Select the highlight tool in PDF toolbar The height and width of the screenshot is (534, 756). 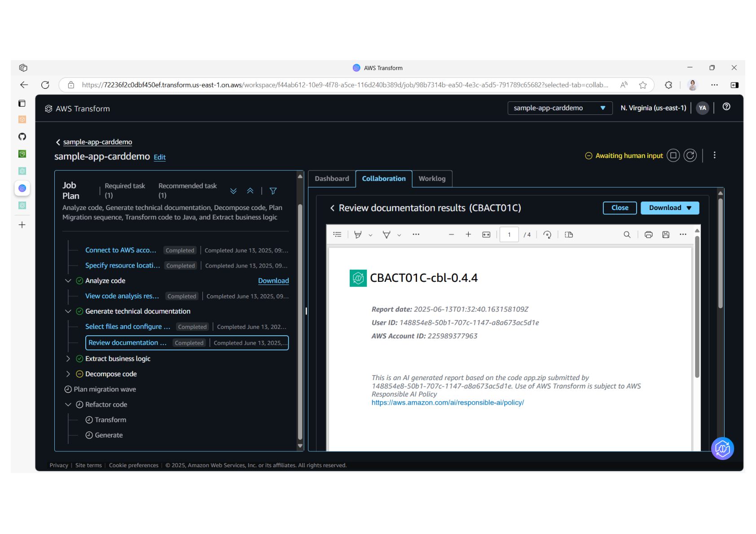(358, 235)
